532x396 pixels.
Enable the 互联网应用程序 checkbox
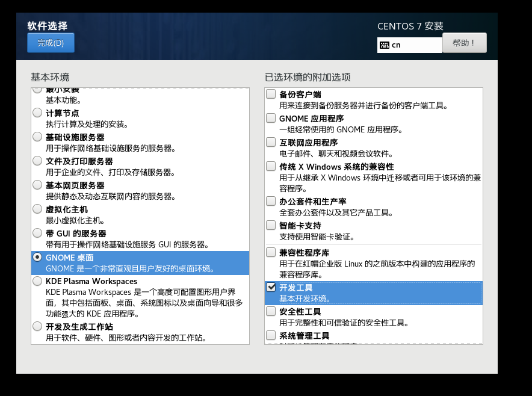coord(271,142)
